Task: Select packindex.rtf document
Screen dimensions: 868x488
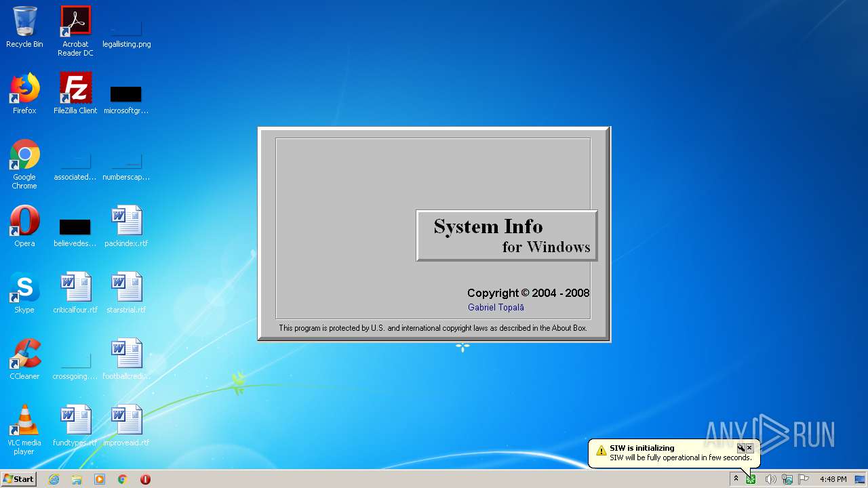Action: (126, 226)
